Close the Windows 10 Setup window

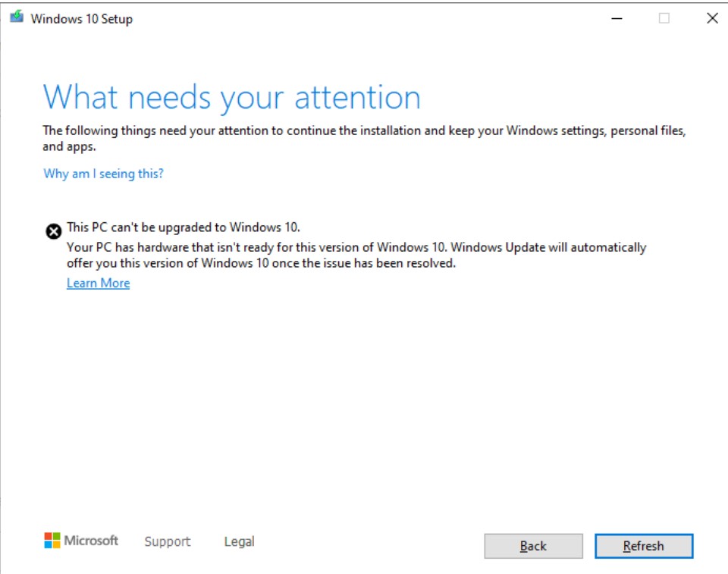tap(712, 18)
